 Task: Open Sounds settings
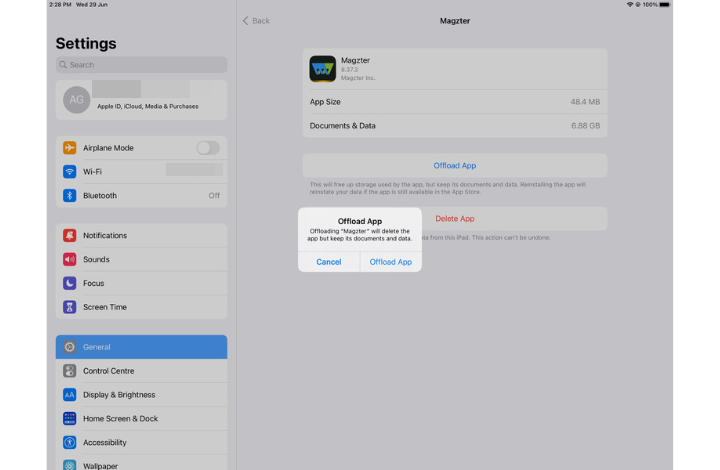[x=141, y=259]
